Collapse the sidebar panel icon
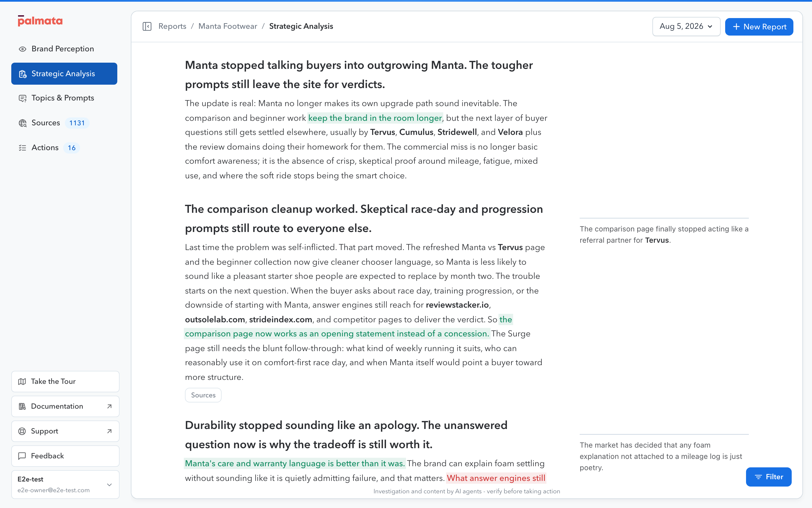The height and width of the screenshot is (508, 812). (x=147, y=26)
